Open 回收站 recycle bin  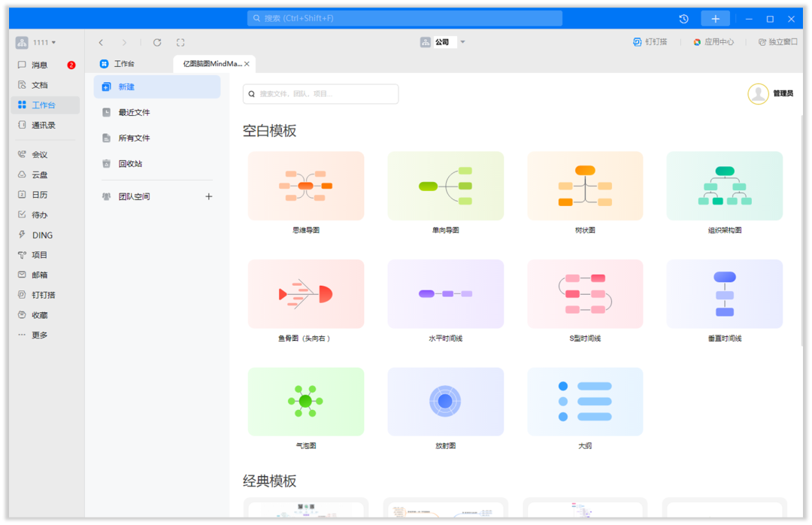tap(130, 164)
